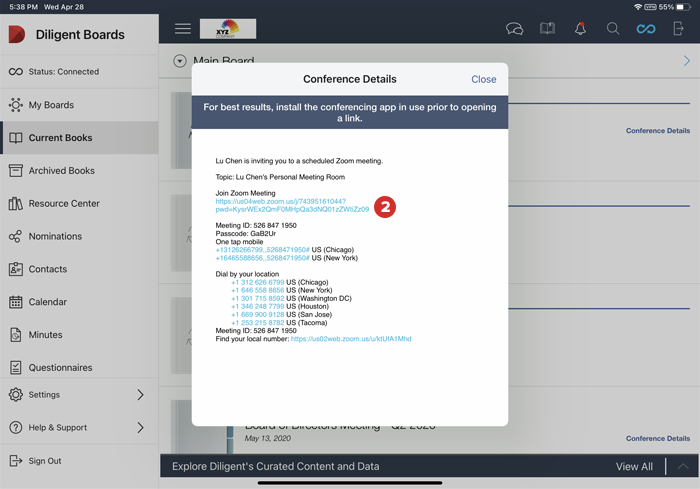The image size is (700, 489).
Task: Click the notifications bell icon
Action: click(580, 29)
